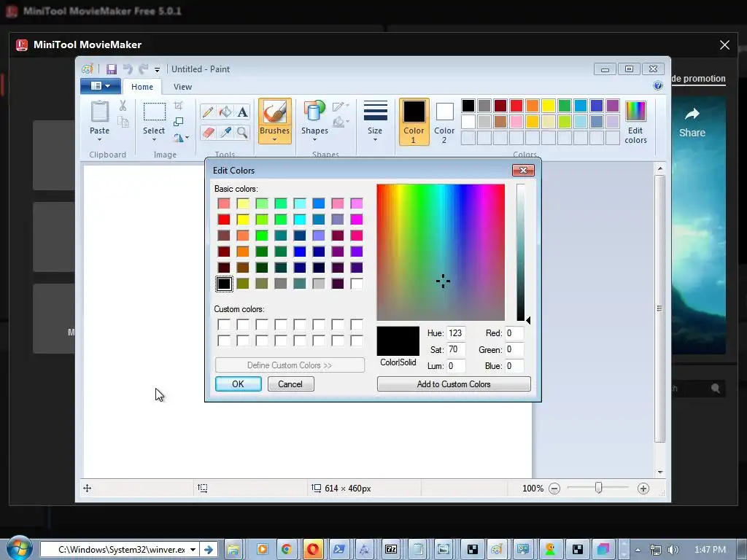The width and height of the screenshot is (747, 560).
Task: Click the volume speaker icon in system tray
Action: tap(673, 550)
